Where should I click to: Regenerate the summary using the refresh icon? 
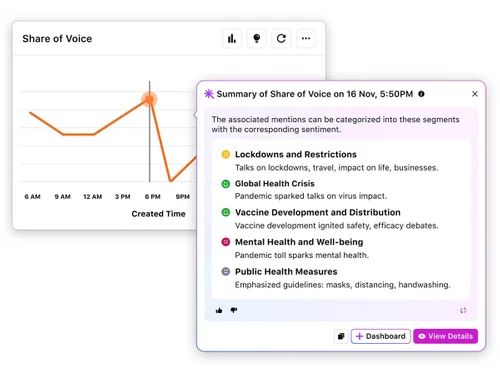[x=463, y=310]
